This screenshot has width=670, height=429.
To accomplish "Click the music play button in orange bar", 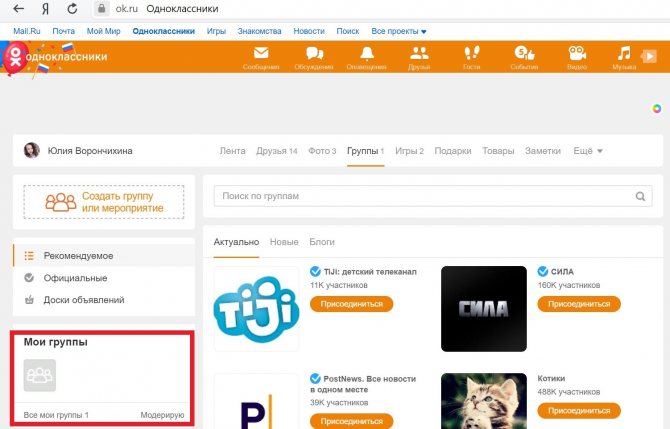I will [649, 56].
